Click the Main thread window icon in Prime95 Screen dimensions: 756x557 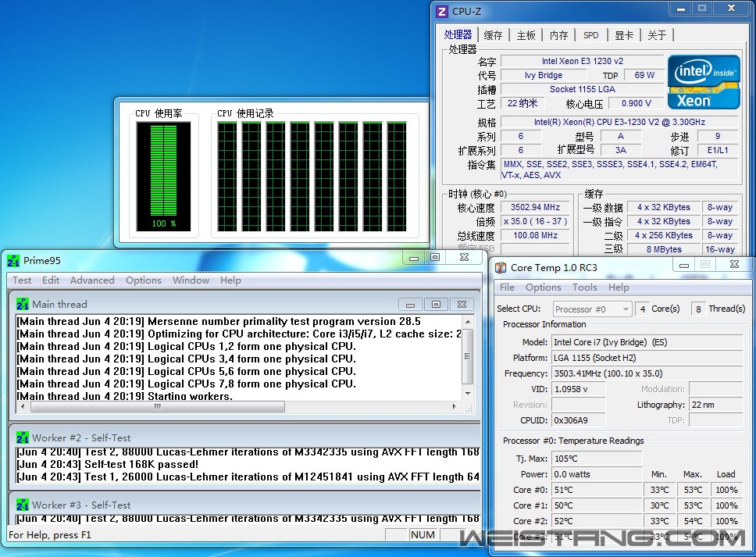tap(22, 305)
